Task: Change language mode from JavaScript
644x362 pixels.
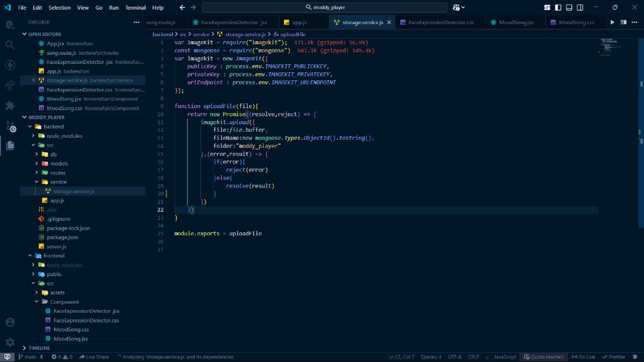Action: (x=504, y=357)
